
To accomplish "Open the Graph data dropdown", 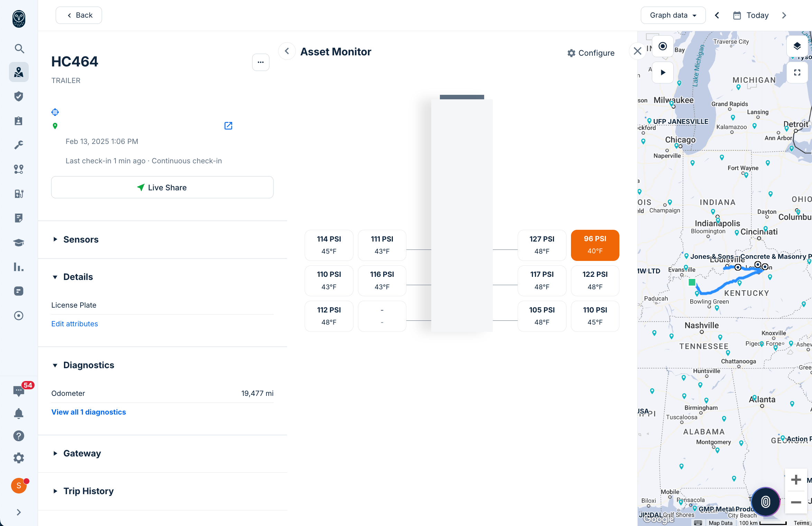I will (673, 15).
